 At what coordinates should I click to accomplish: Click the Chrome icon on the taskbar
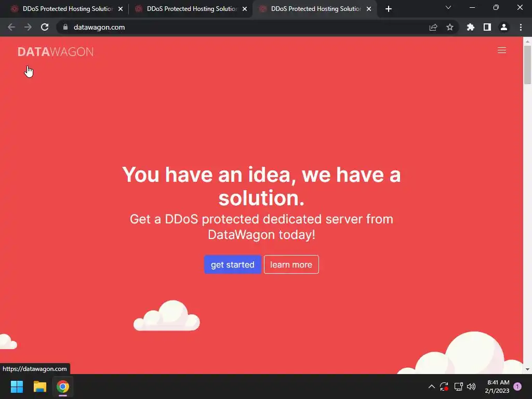[63, 387]
